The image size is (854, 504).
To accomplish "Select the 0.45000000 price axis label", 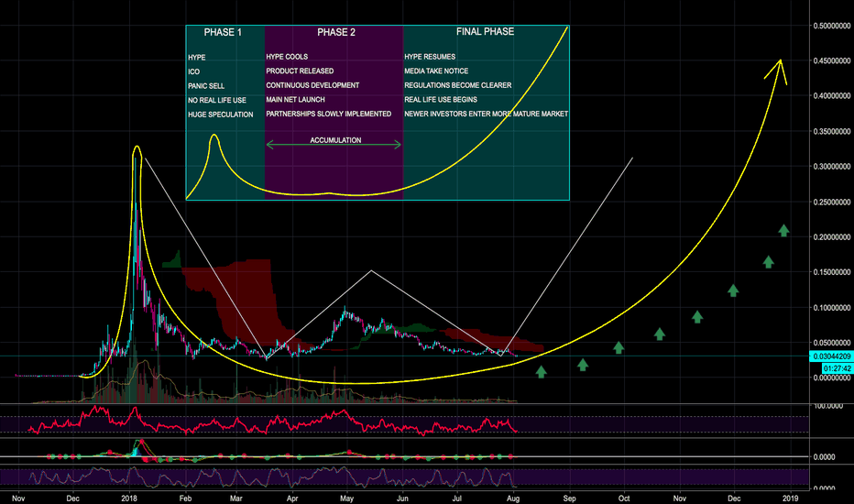I will pyautogui.click(x=832, y=60).
